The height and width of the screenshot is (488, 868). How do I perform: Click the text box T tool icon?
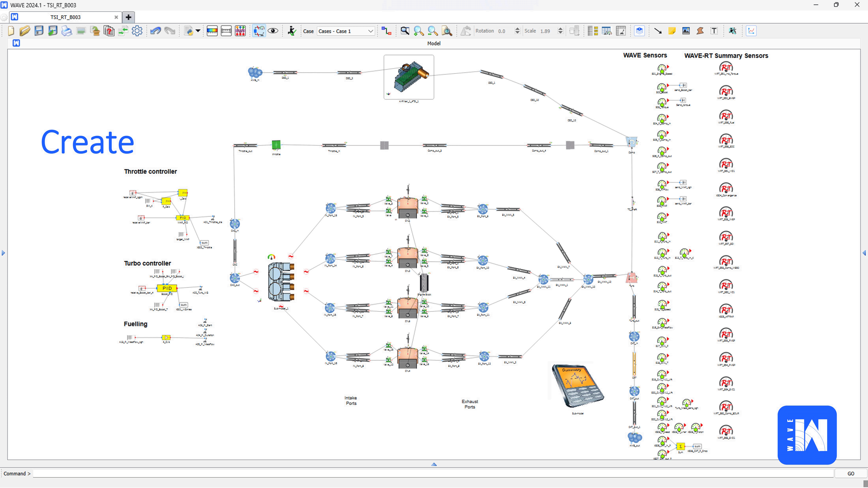(x=714, y=31)
